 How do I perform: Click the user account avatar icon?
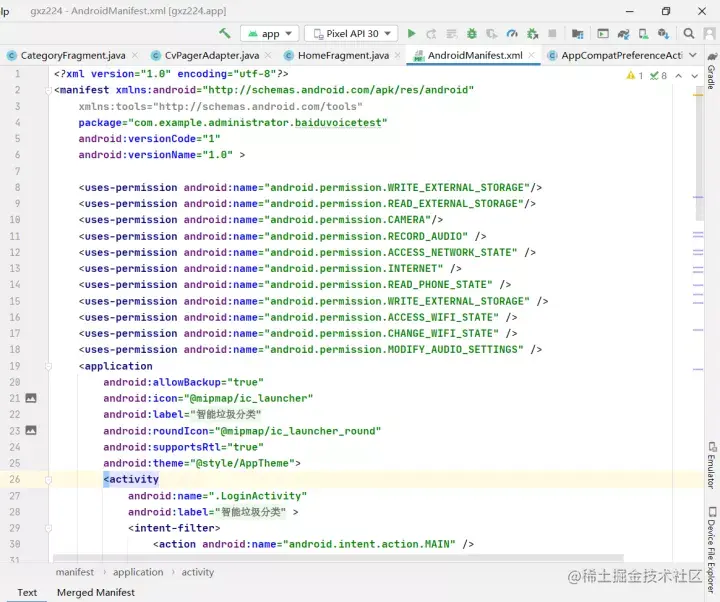(x=709, y=34)
